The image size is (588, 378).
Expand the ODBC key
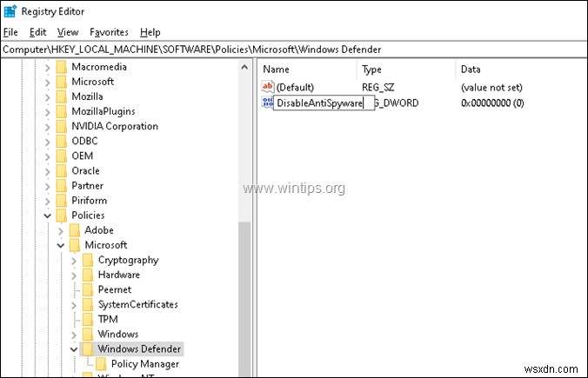(x=47, y=142)
